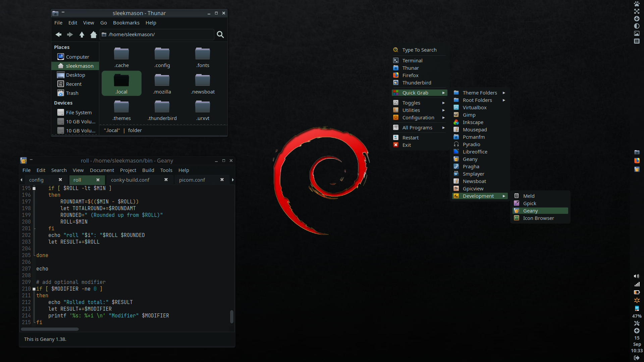The height and width of the screenshot is (362, 644).
Task: Open the .cache folder
Action: (121, 57)
